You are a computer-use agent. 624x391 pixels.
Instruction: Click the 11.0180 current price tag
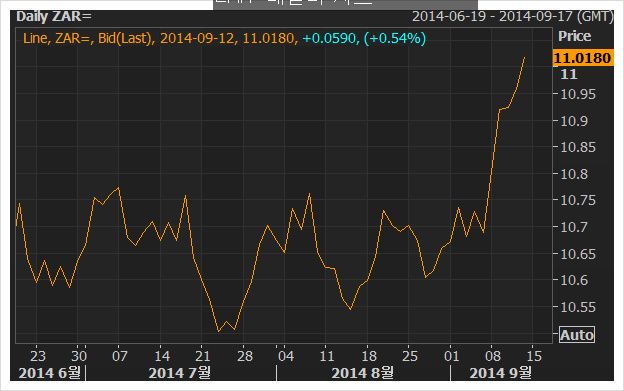pos(583,58)
